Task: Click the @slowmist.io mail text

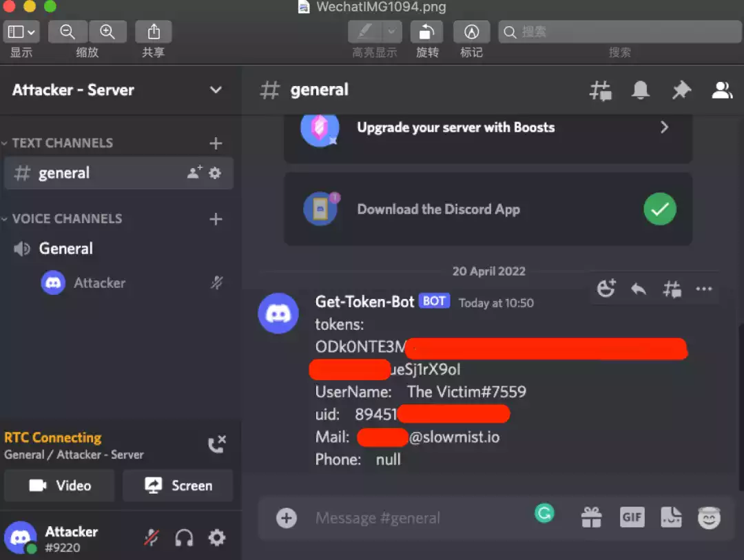Action: 454,437
